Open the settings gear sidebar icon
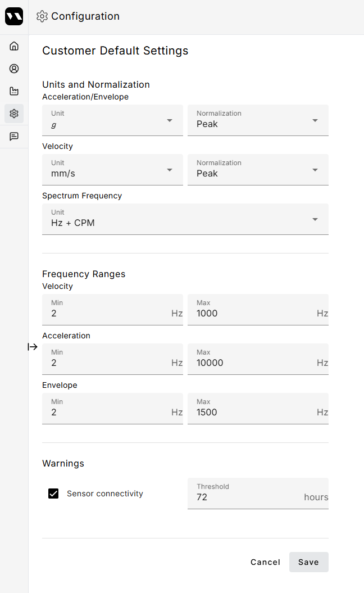364x593 pixels. 14,114
